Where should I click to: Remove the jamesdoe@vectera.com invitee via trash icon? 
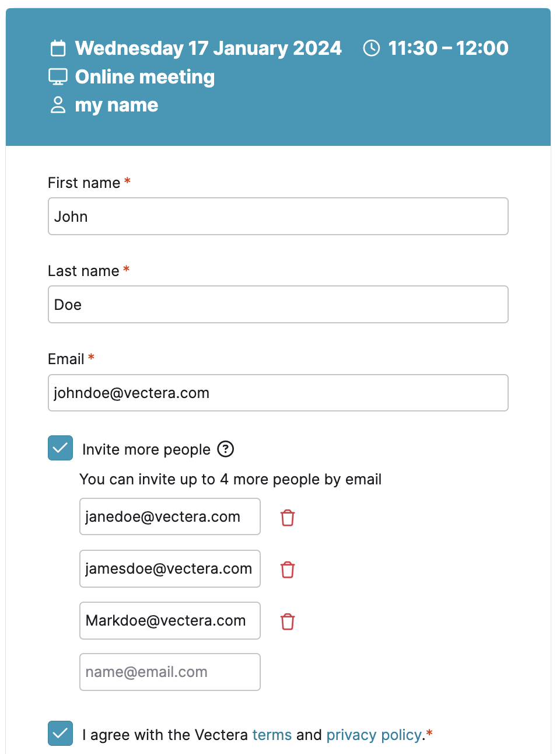[288, 570]
